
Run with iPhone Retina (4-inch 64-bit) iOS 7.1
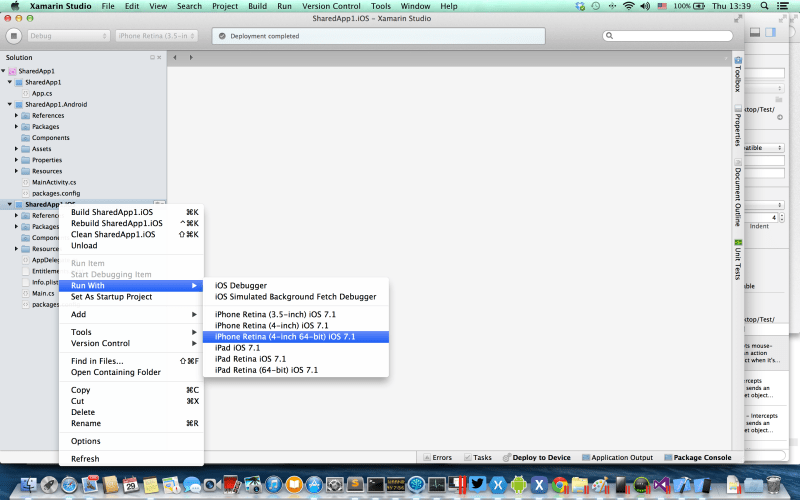[x=296, y=337]
